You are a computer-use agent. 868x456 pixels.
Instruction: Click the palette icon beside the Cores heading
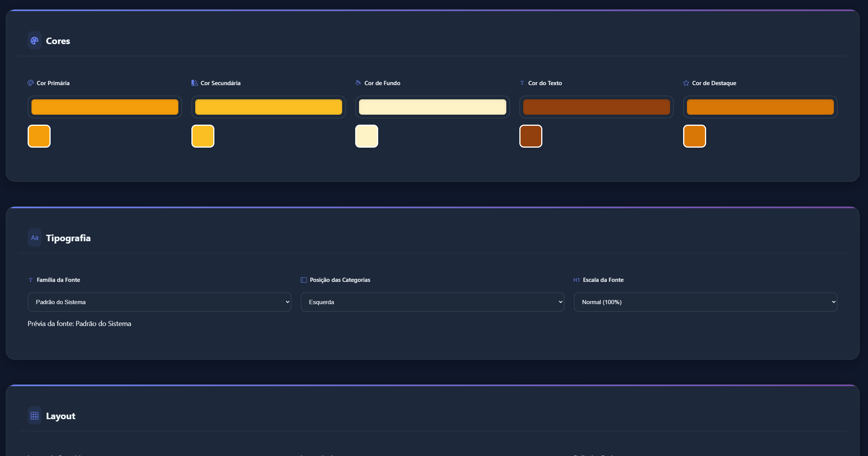35,41
